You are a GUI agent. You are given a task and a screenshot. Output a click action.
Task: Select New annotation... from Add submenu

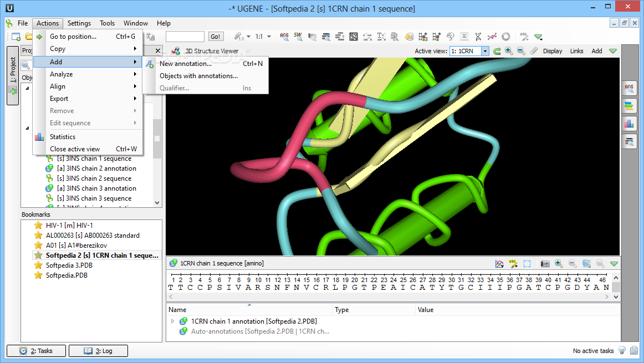coord(206,64)
